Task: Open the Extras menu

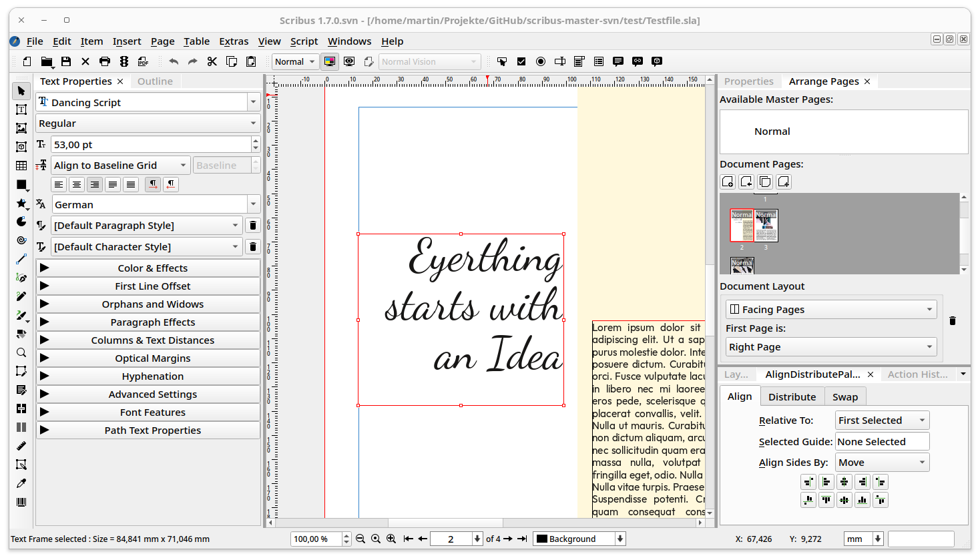Action: tap(234, 41)
